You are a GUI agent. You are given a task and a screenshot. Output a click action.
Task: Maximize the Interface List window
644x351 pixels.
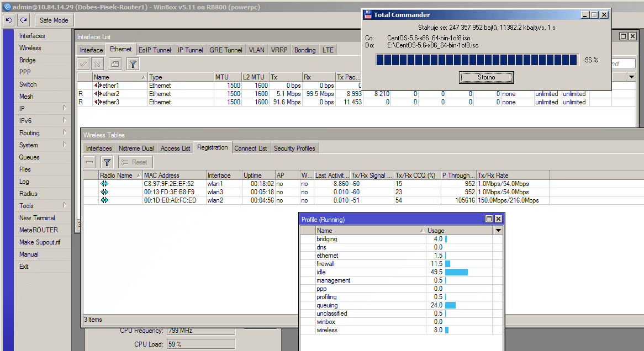point(623,36)
